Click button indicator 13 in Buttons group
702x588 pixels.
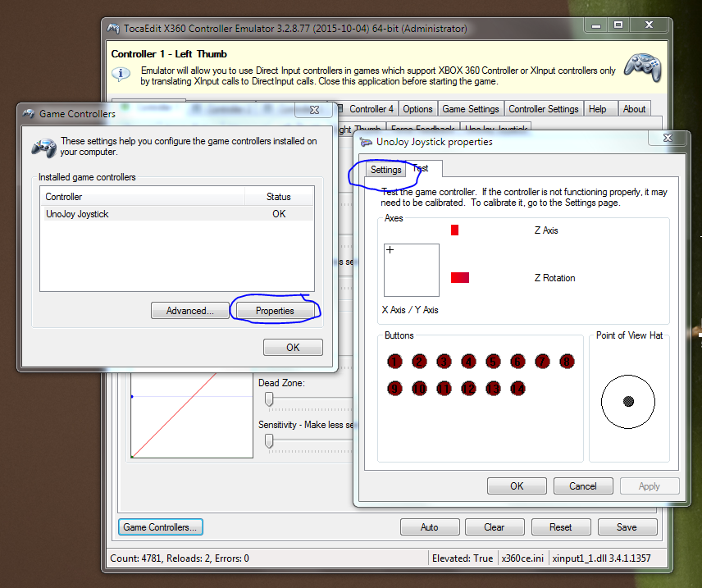click(x=493, y=388)
